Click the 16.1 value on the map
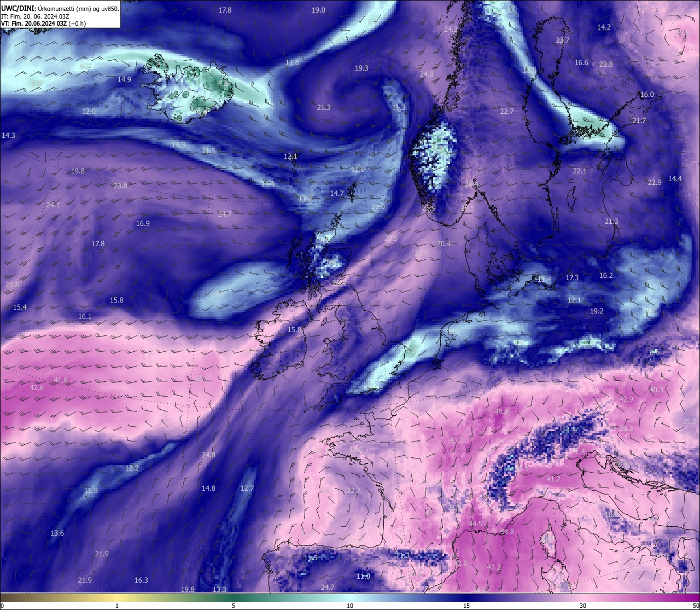The image size is (700, 610). point(85,316)
